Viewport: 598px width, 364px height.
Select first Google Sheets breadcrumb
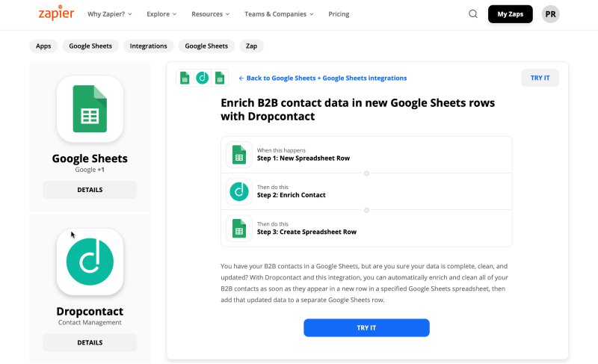click(x=90, y=46)
